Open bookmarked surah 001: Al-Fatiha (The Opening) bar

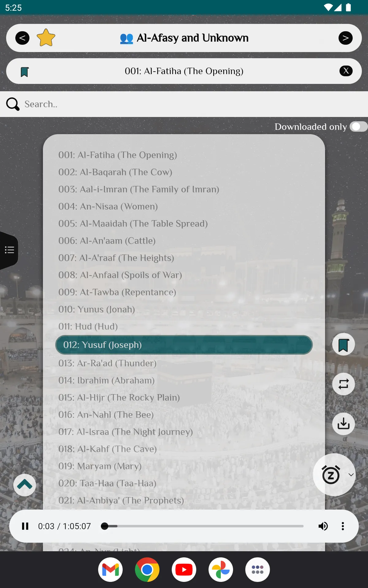184,71
